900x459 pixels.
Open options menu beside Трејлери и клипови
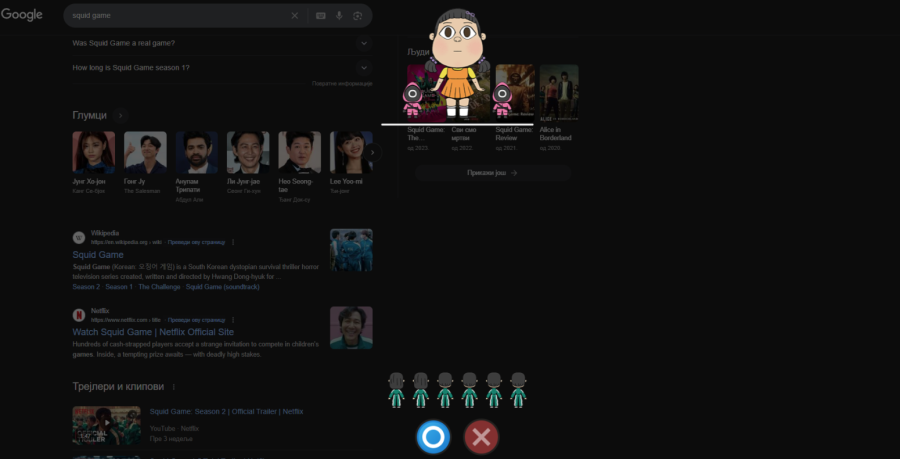click(x=173, y=387)
